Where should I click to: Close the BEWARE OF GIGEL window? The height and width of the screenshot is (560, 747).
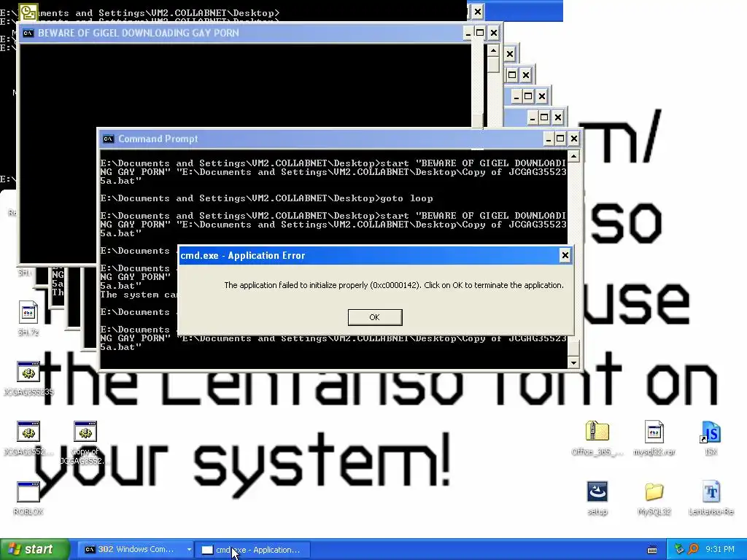point(494,33)
